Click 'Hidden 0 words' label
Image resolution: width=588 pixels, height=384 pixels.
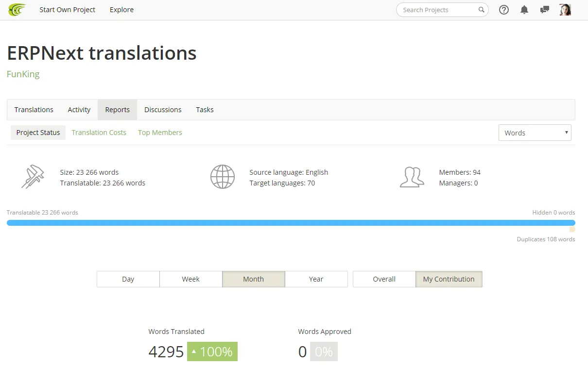pos(553,213)
